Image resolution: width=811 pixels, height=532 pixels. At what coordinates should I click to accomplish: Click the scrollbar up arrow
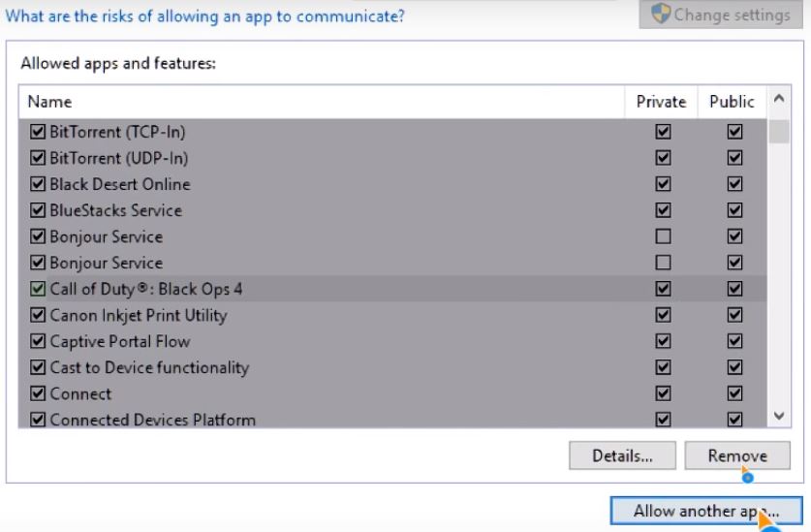pos(779,98)
